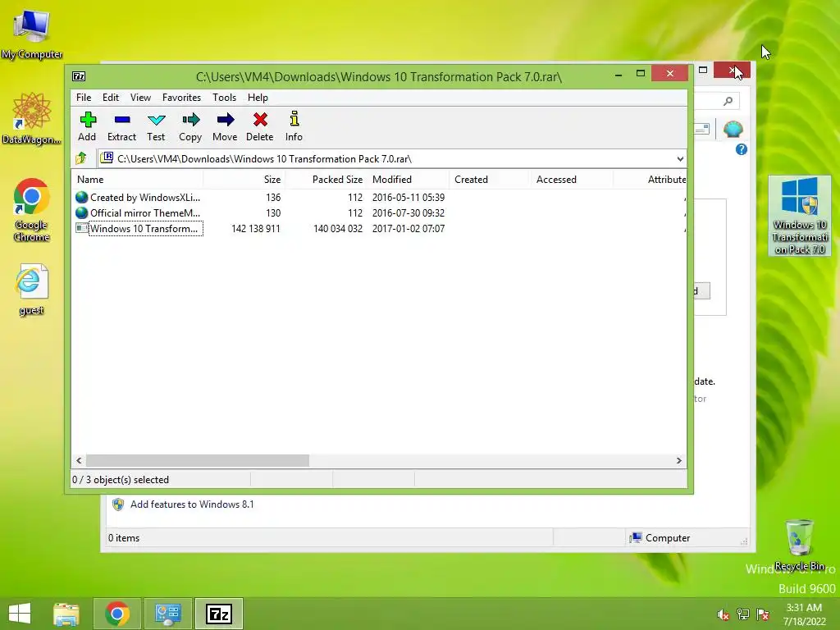The height and width of the screenshot is (630, 840).
Task: Sort by the Name column header
Action: 138,180
